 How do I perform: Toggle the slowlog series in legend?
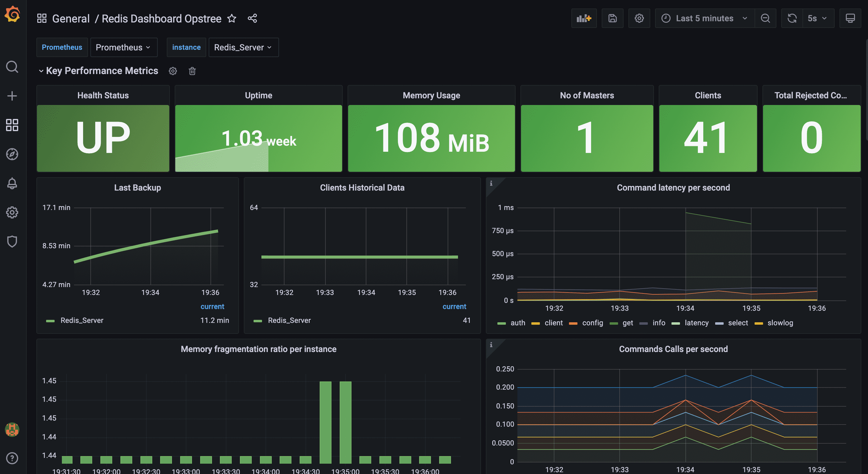(780, 323)
